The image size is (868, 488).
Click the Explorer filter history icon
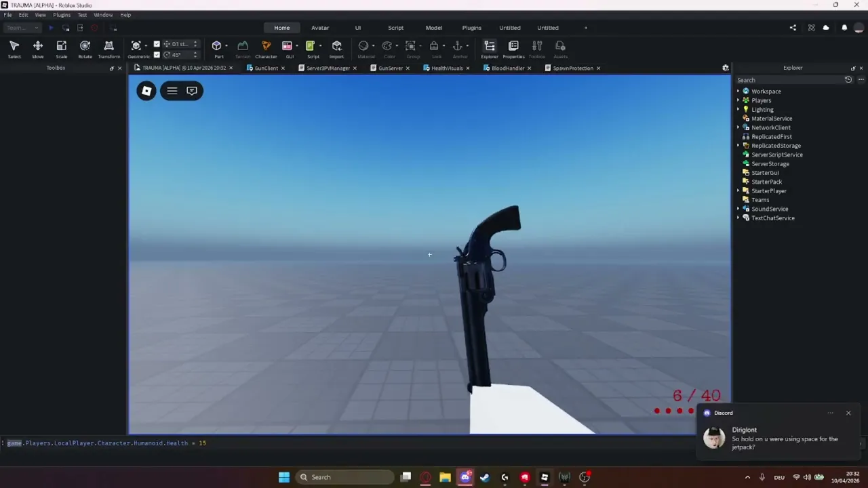[848, 80]
